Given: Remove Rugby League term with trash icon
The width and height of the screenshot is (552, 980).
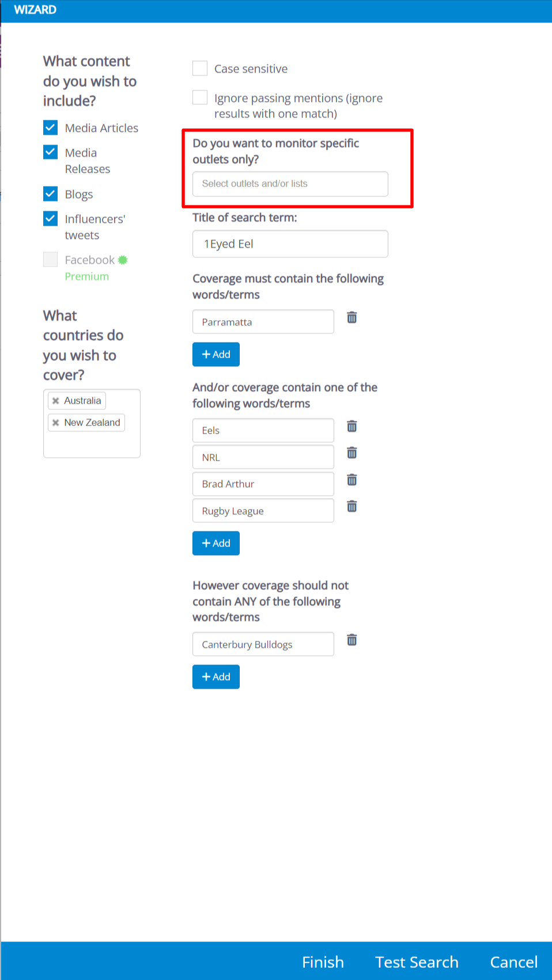Looking at the screenshot, I should coord(351,507).
